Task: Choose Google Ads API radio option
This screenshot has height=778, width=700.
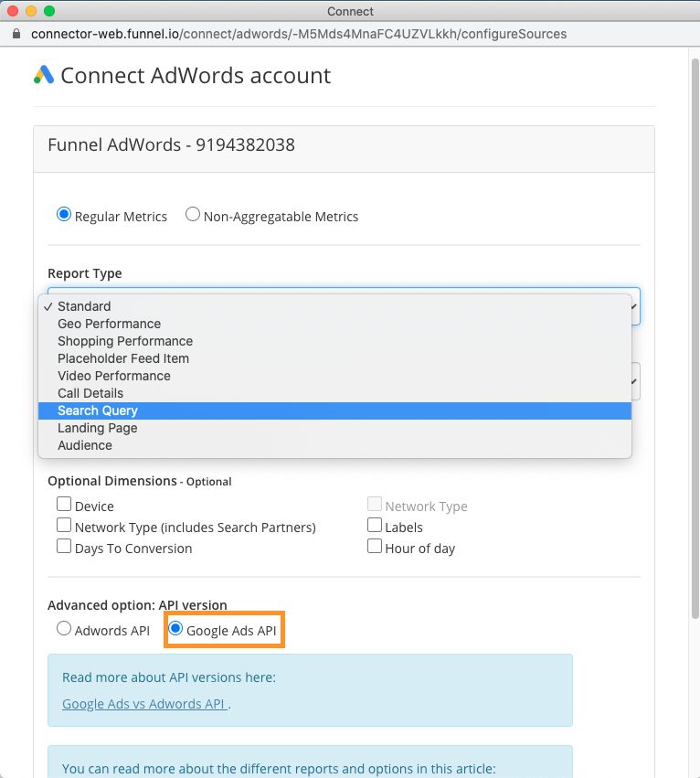Action: pyautogui.click(x=175, y=628)
